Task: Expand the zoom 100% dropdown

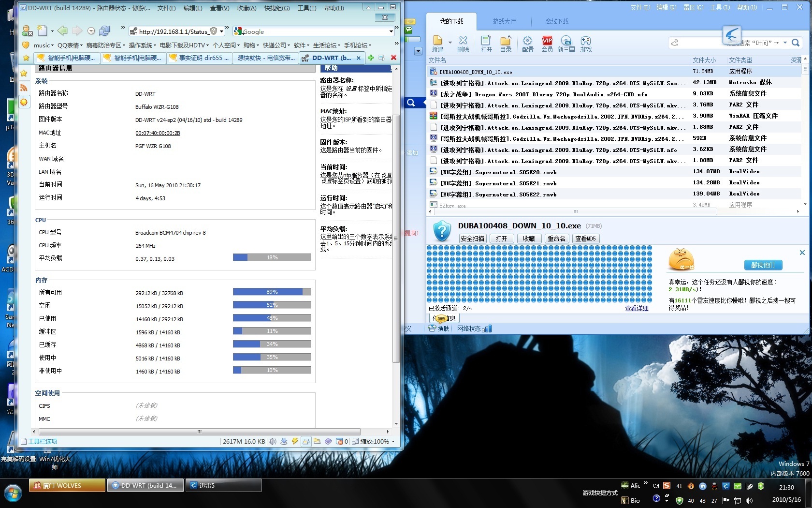Action: click(x=393, y=441)
